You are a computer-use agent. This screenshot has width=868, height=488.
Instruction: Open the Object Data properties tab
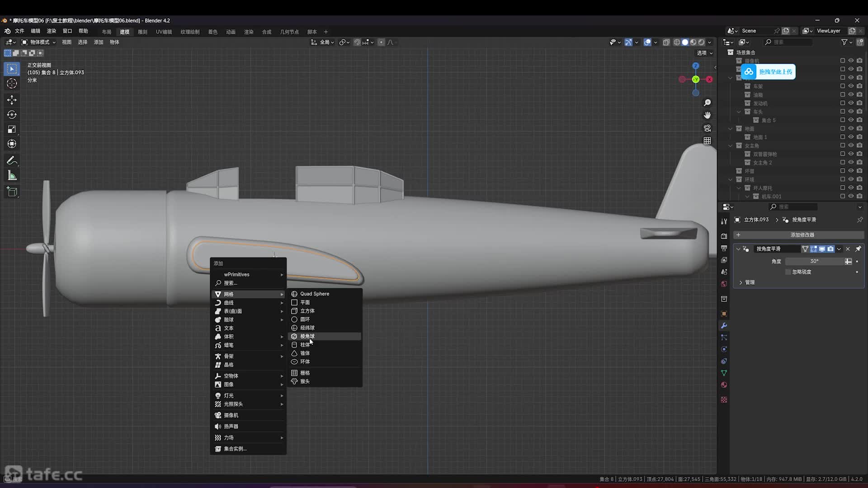click(x=724, y=373)
